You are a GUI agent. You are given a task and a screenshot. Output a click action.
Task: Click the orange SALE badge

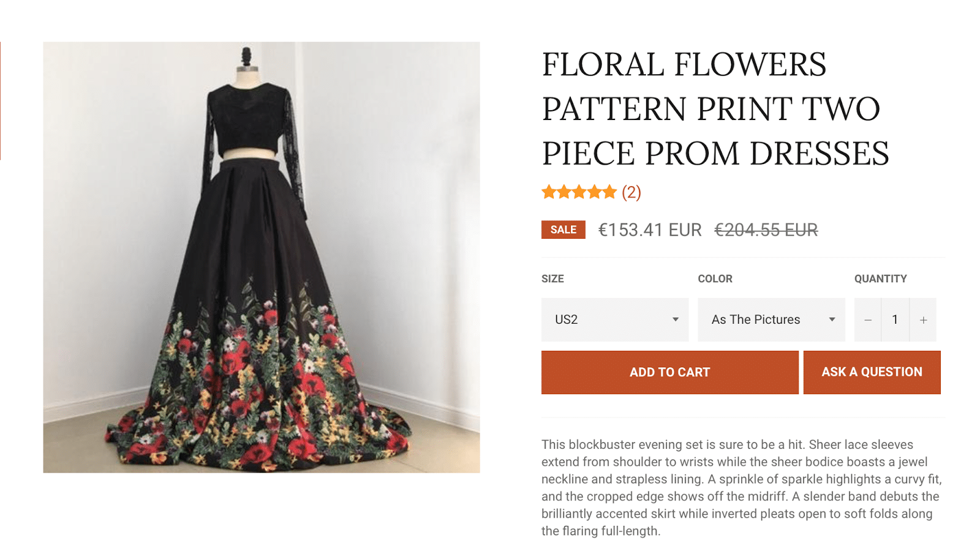pos(563,230)
